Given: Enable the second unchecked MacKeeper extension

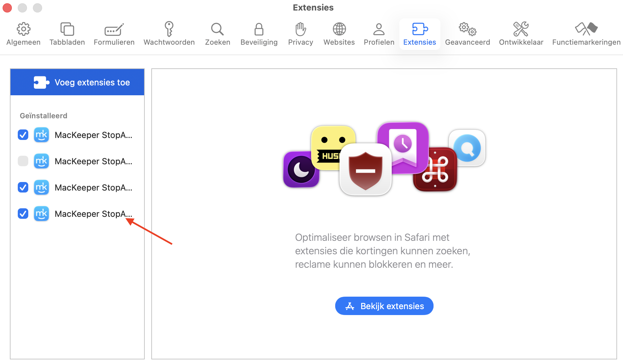Looking at the screenshot, I should pos(23,161).
